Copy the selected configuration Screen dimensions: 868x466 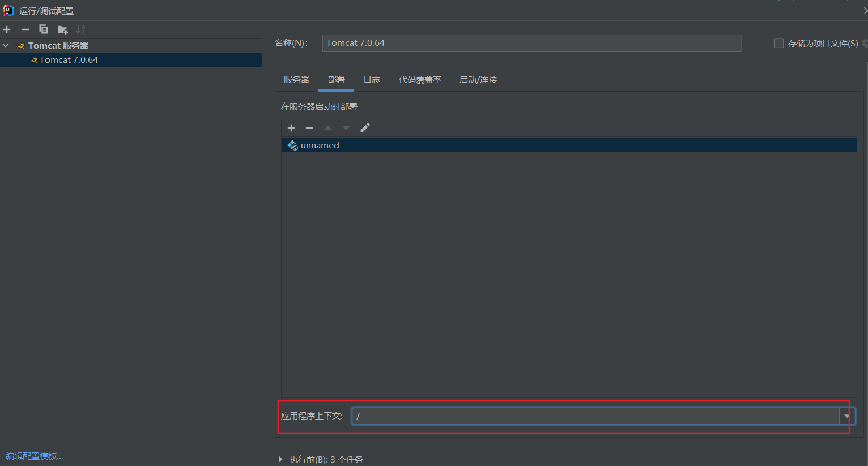click(x=44, y=29)
